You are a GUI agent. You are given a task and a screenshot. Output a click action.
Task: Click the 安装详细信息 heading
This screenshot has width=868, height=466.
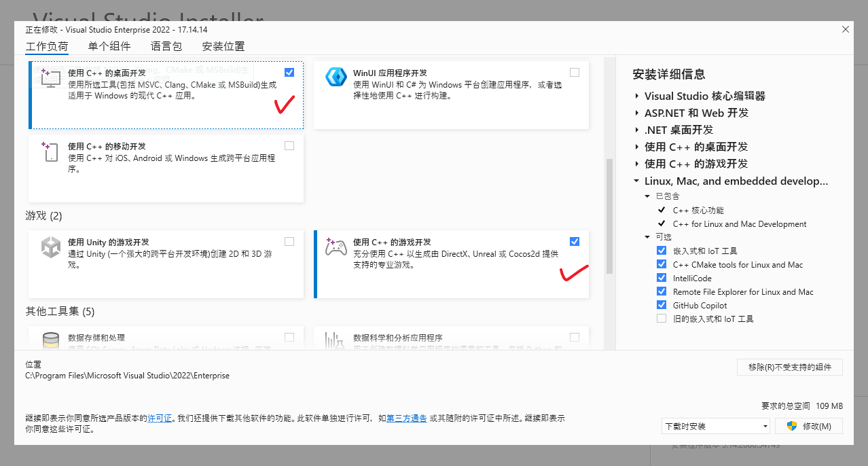[x=668, y=74]
